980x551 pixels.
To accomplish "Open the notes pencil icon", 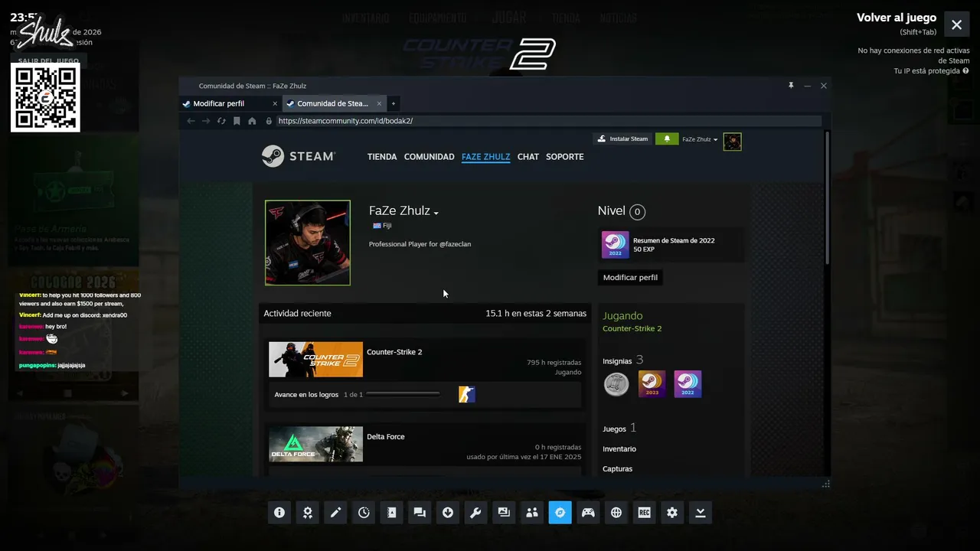I will [335, 513].
